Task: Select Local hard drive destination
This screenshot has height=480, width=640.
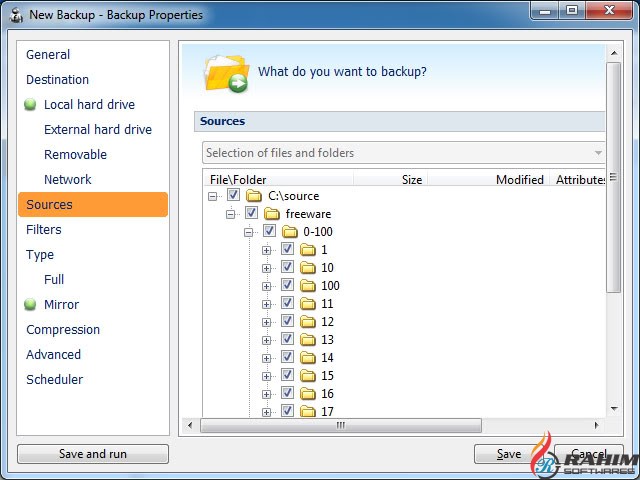Action: [89, 104]
